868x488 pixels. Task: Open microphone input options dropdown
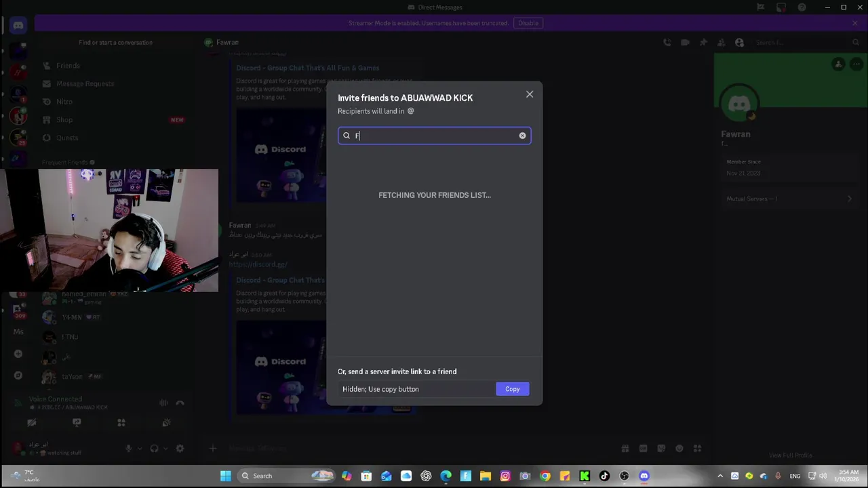click(x=140, y=448)
